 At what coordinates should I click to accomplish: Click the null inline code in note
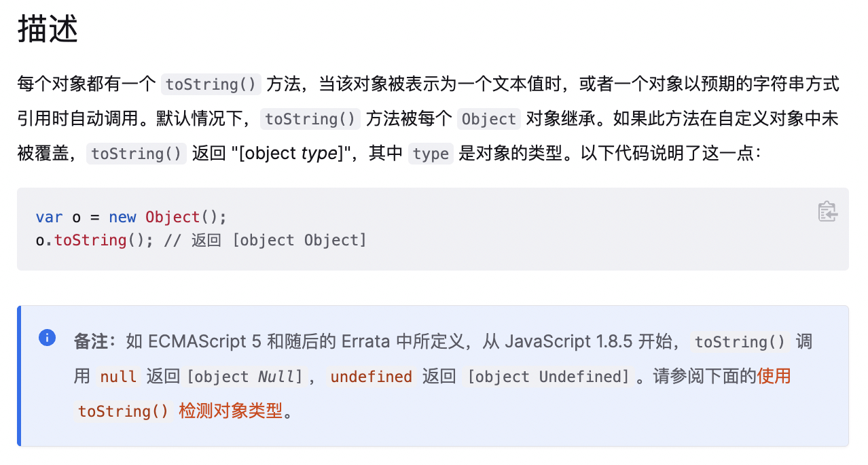[119, 376]
